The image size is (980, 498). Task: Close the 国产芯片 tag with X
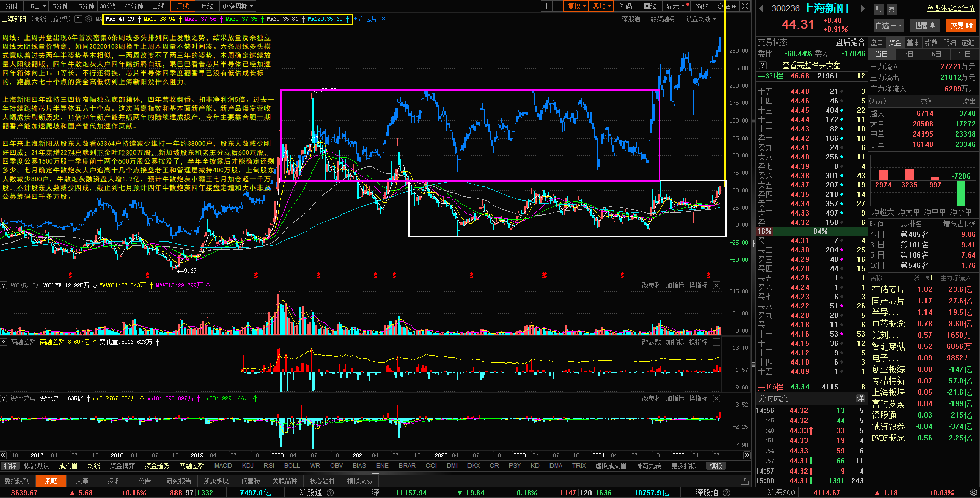[383, 19]
